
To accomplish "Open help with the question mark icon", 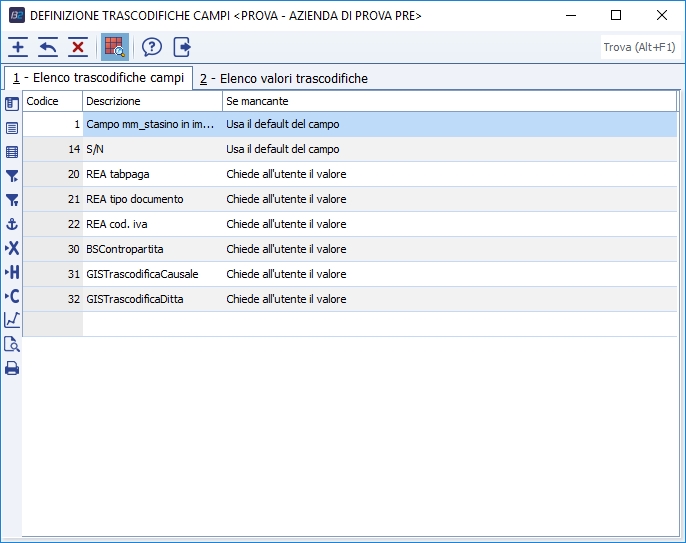I will click(x=152, y=47).
